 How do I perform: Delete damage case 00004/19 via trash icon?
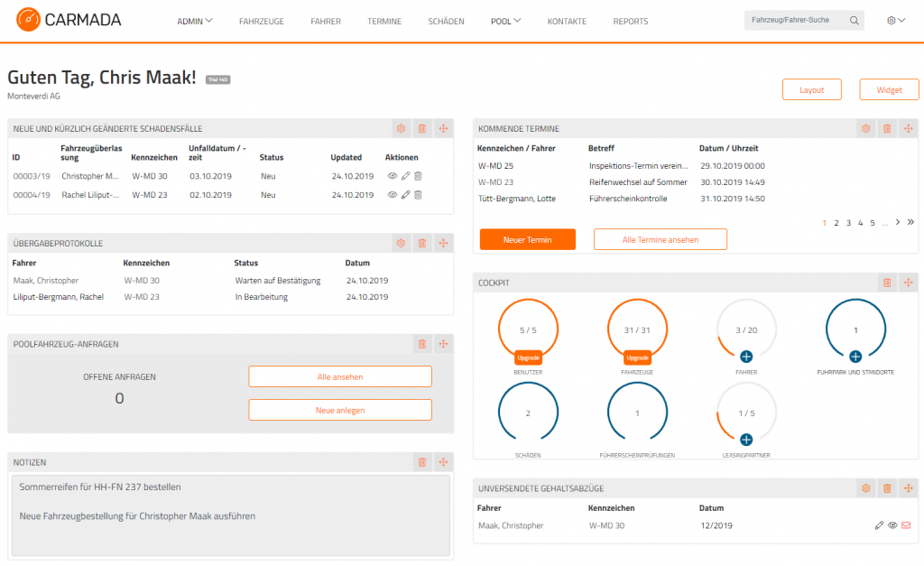pyautogui.click(x=418, y=195)
